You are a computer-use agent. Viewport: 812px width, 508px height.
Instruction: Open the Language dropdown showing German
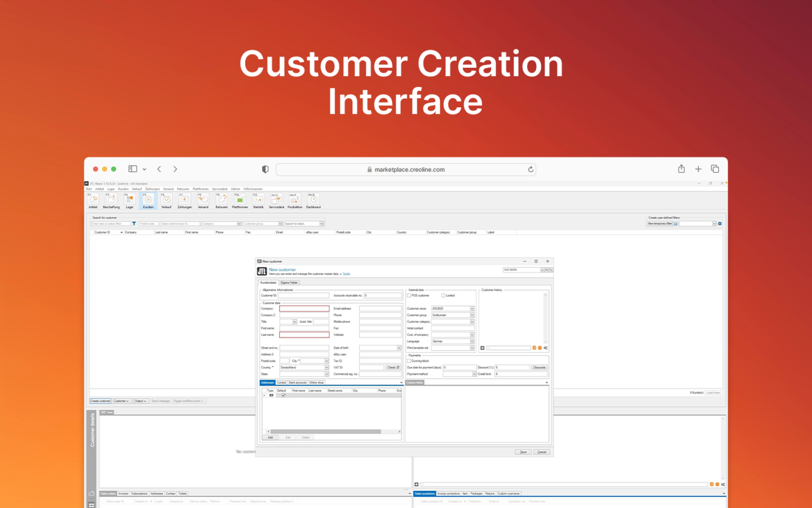(472, 341)
